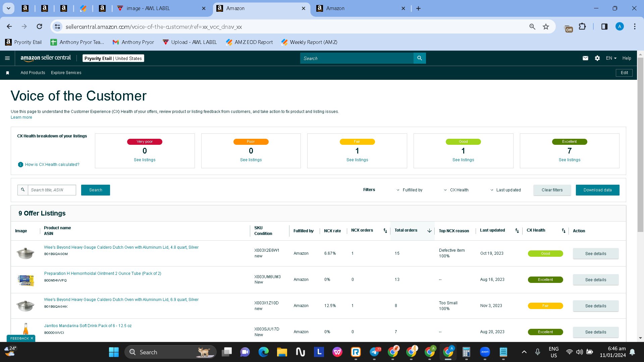This screenshot has height=362, width=644.
Task: Open Pryority Etail bookmark
Action: coord(23,42)
